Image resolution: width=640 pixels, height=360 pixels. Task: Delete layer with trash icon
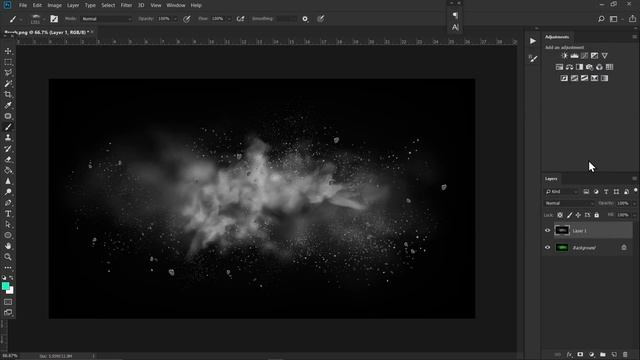[625, 355]
